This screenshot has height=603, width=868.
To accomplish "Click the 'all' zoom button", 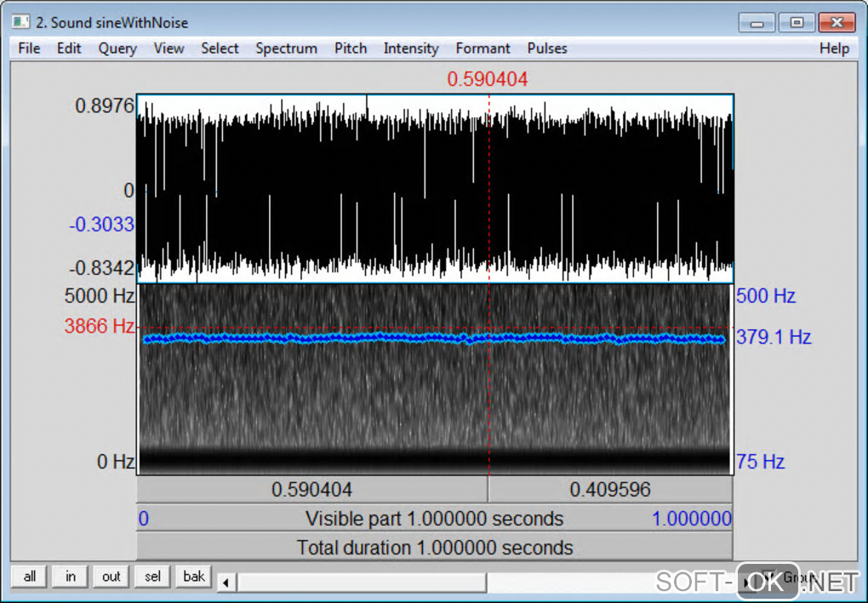I will [29, 577].
